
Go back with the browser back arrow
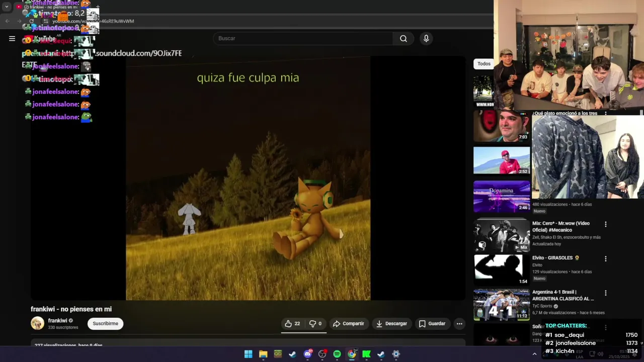point(7,21)
